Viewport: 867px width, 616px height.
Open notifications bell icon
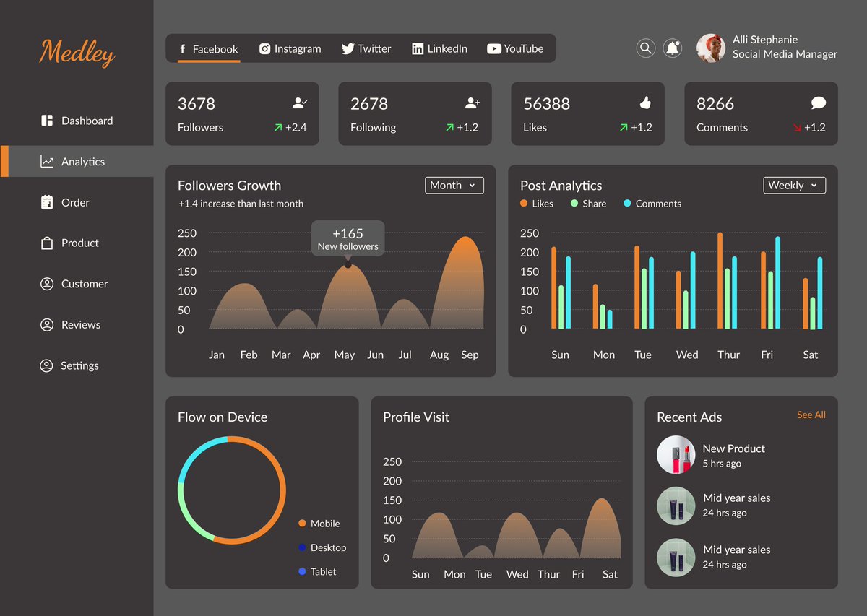tap(673, 48)
